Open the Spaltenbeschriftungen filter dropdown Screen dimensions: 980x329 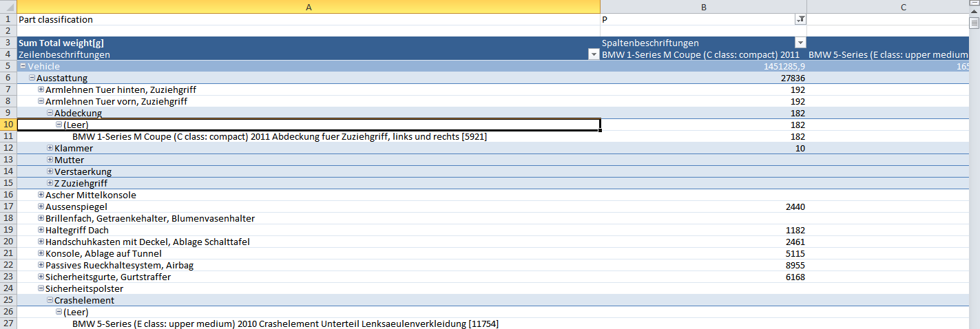pos(800,43)
